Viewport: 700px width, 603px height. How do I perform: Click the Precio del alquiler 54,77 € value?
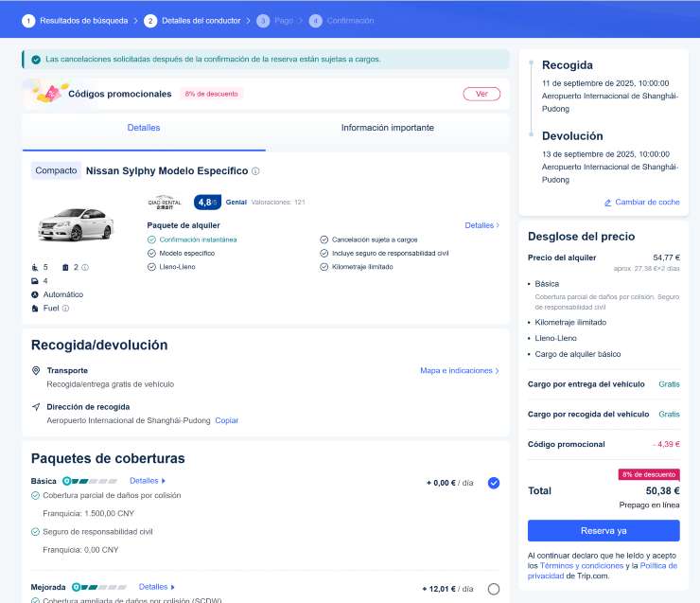pos(667,257)
